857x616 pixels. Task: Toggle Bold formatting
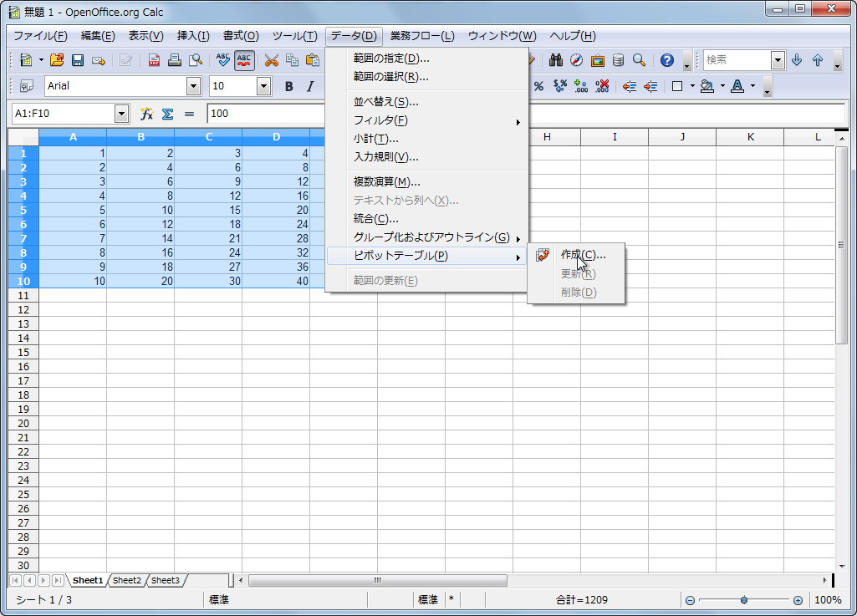[x=289, y=86]
